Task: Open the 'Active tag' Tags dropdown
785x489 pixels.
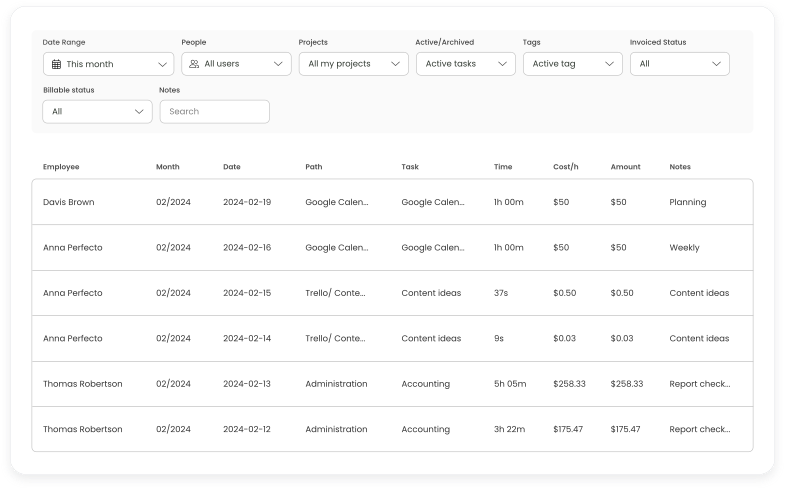Action: [573, 64]
